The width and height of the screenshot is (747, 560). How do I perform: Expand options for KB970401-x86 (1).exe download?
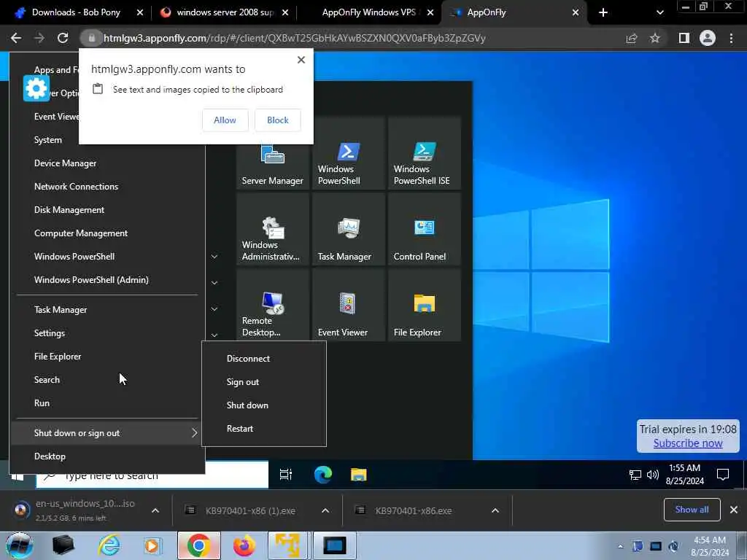pos(325,510)
